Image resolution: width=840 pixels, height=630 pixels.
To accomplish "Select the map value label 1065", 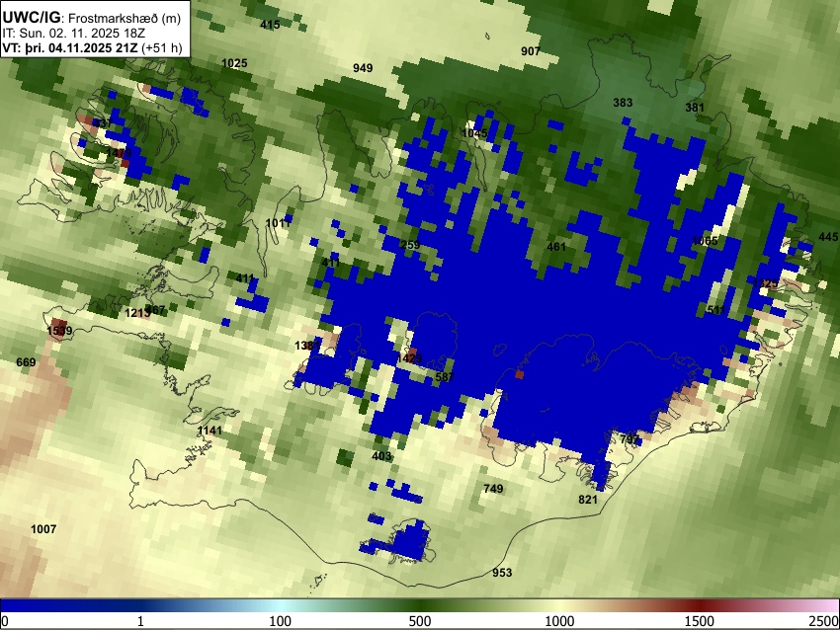I will click(705, 241).
